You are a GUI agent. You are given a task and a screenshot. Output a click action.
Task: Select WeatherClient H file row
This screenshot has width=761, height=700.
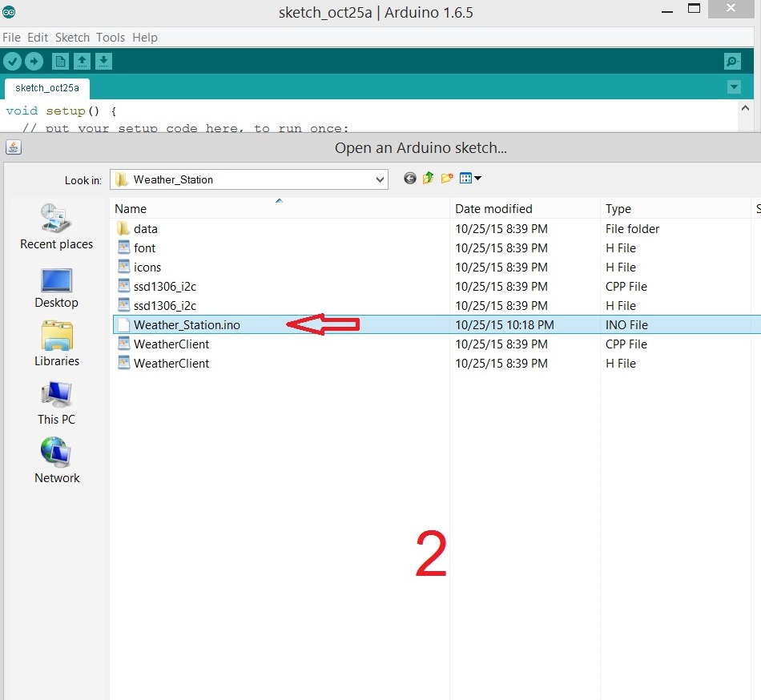point(435,364)
